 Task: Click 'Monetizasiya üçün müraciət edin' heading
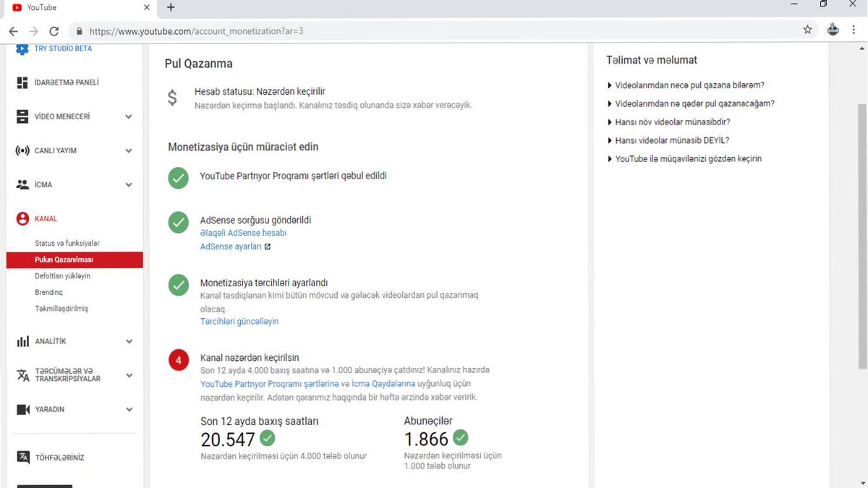click(x=243, y=147)
